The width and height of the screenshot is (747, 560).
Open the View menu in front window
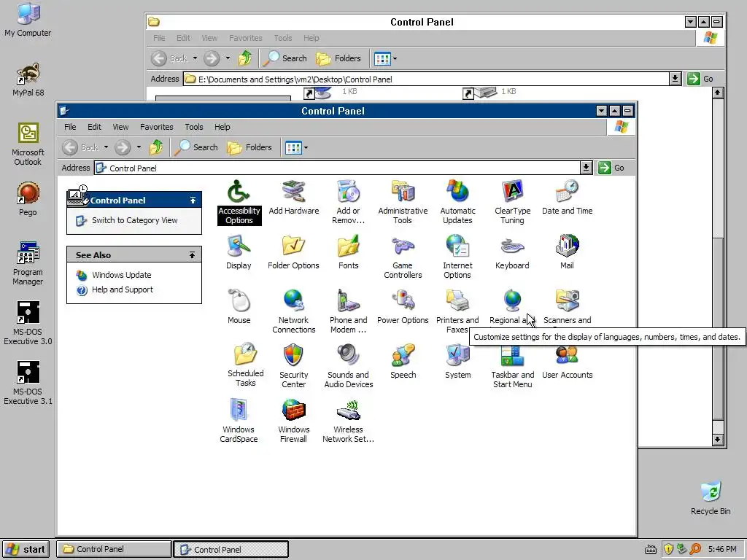(120, 127)
